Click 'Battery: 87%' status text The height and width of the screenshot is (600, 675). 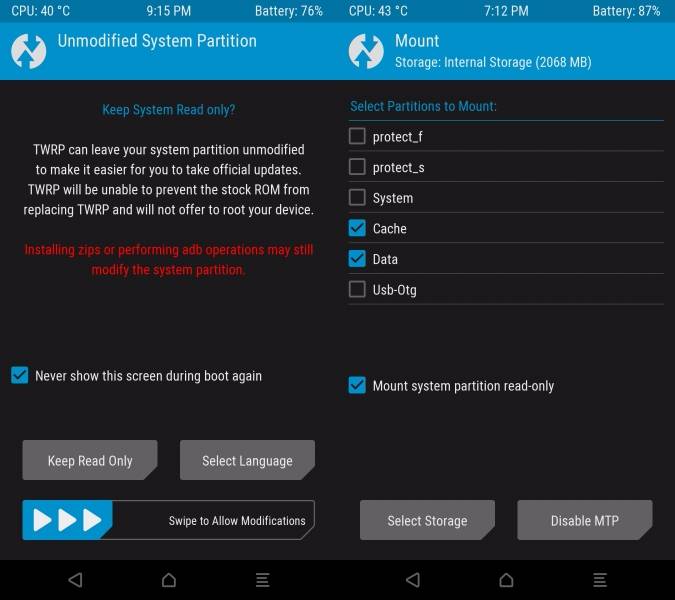(x=626, y=11)
